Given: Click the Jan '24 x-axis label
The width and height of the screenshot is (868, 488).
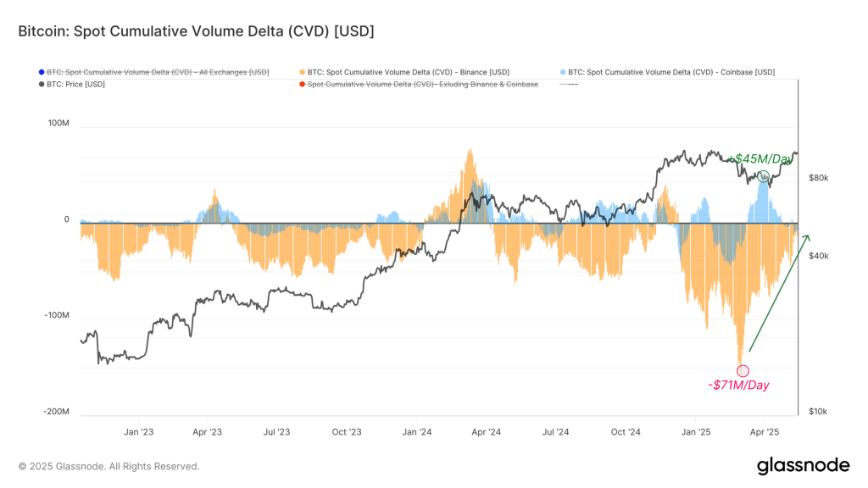Looking at the screenshot, I should pos(417,432).
